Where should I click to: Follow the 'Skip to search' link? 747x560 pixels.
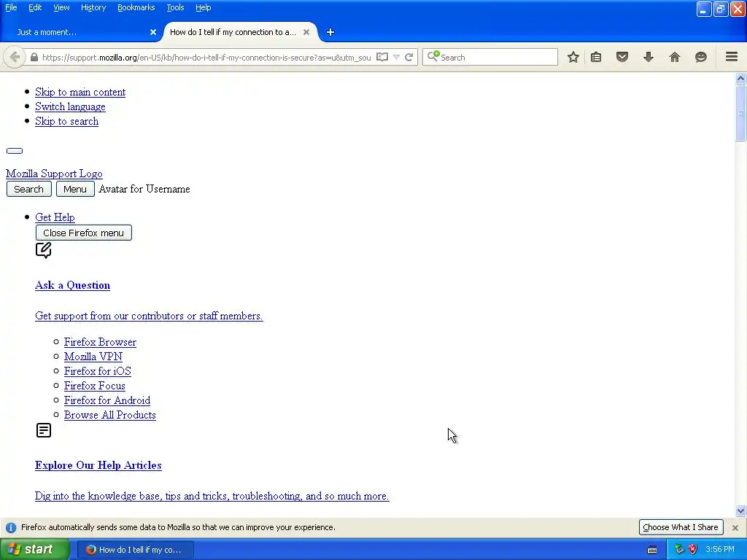(x=66, y=121)
